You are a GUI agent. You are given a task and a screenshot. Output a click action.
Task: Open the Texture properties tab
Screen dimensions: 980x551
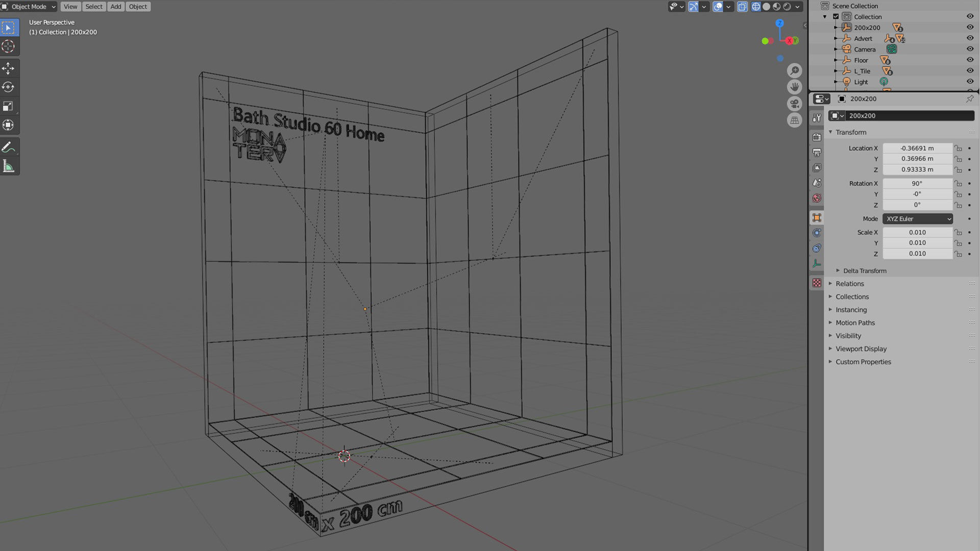[x=817, y=283]
